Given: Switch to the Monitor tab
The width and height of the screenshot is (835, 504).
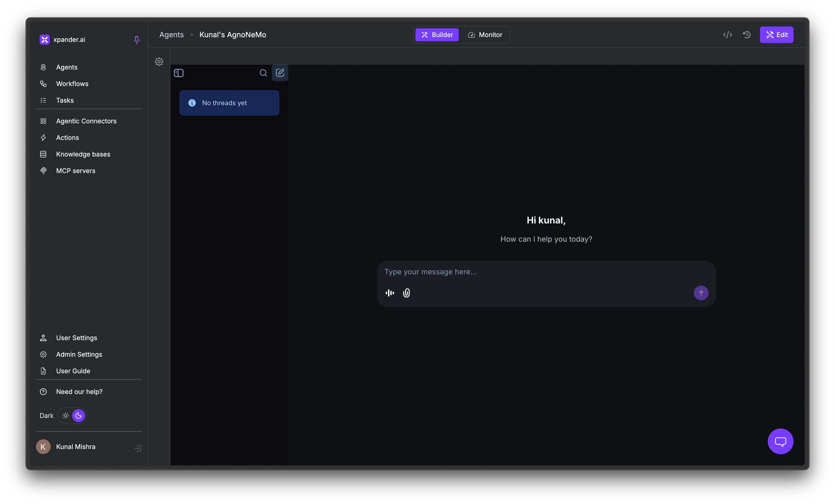Looking at the screenshot, I should pos(485,35).
